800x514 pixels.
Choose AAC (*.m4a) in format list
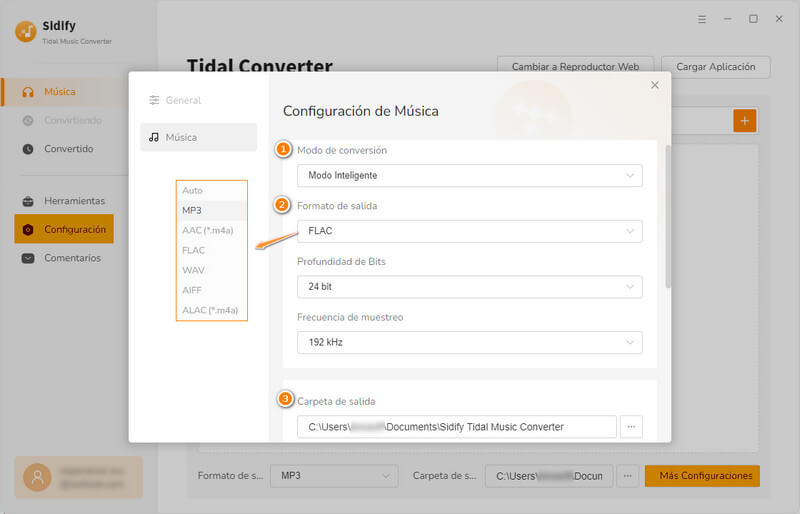click(212, 230)
